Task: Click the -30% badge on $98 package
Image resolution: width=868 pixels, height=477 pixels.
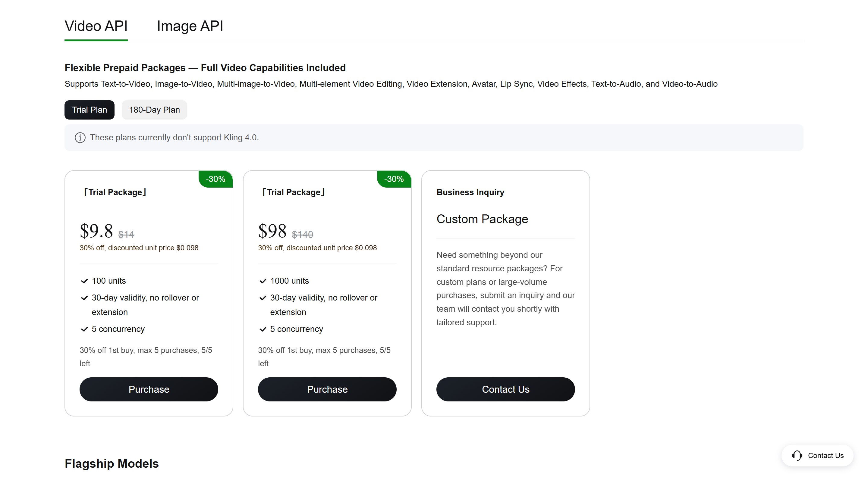Action: coord(394,179)
